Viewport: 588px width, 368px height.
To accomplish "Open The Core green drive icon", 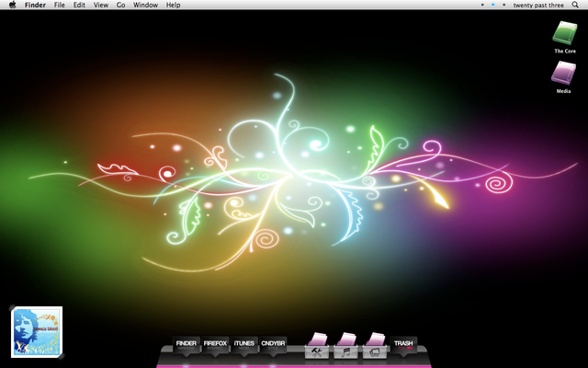I will (564, 34).
